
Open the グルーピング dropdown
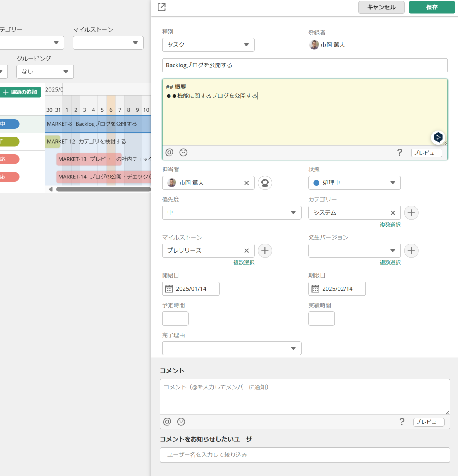[45, 72]
